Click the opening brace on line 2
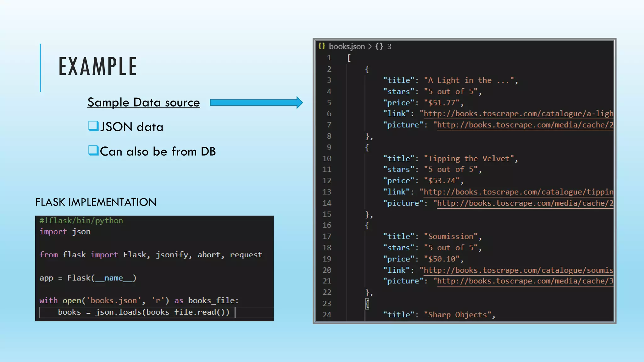Screen dimensions: 644x362 [367, 69]
